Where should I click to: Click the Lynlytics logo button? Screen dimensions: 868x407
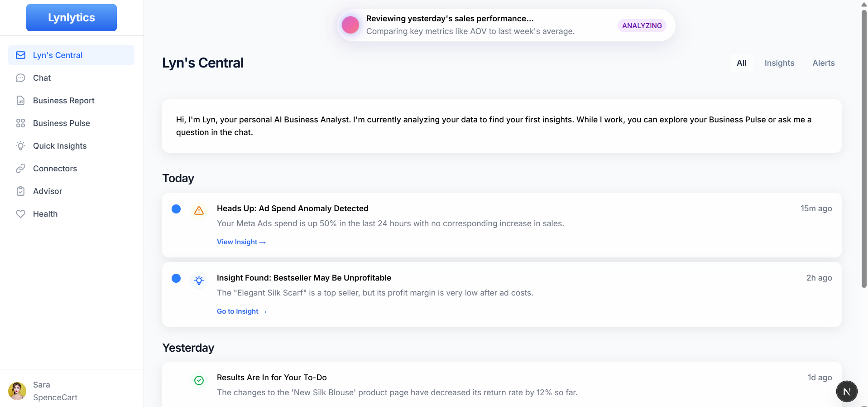click(72, 18)
